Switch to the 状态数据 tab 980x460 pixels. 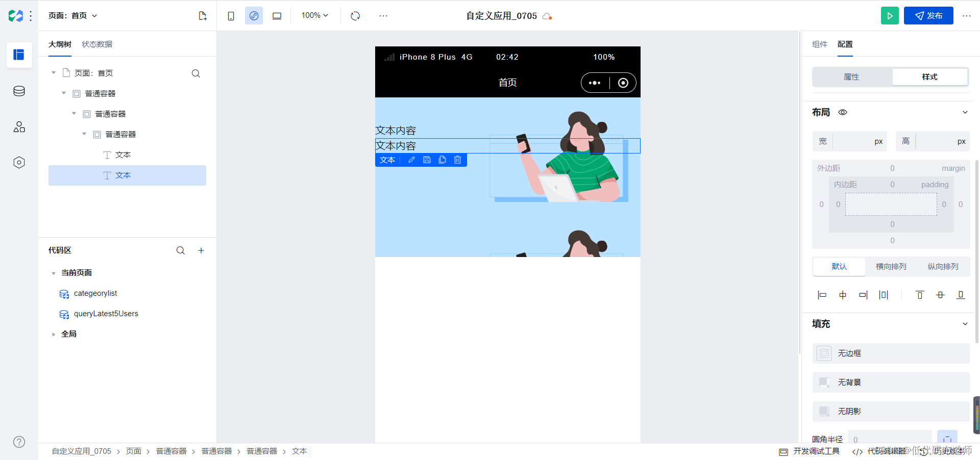pyautogui.click(x=97, y=44)
